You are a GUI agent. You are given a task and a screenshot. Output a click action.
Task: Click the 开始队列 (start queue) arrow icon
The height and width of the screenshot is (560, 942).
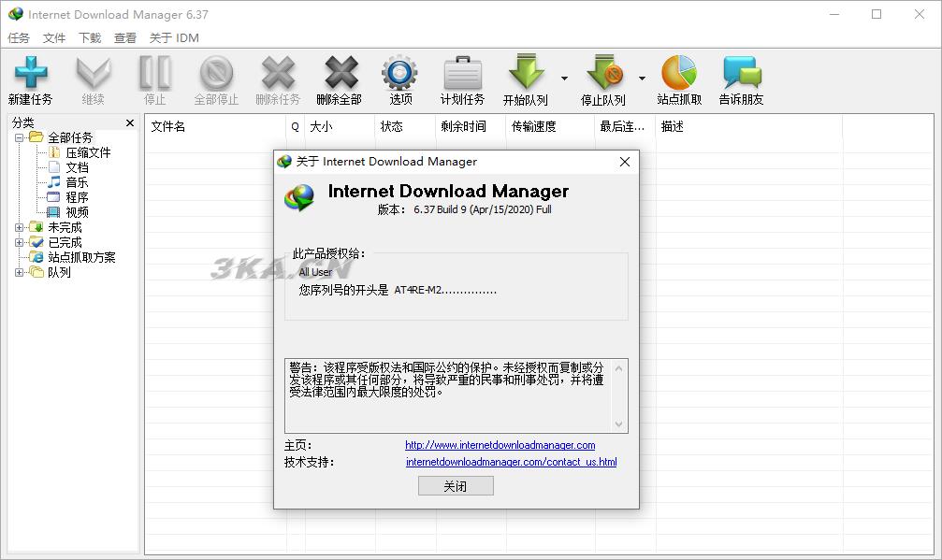tap(526, 72)
